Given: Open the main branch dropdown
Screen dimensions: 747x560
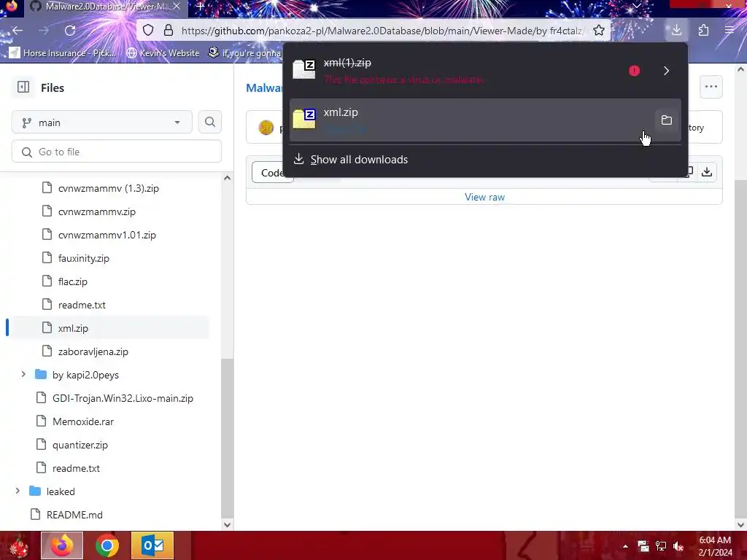Looking at the screenshot, I should [x=102, y=122].
